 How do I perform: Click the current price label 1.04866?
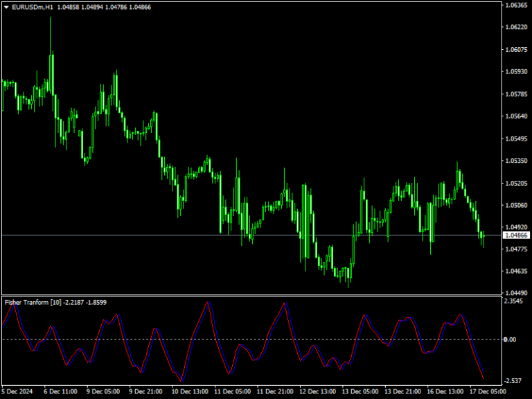[516, 235]
